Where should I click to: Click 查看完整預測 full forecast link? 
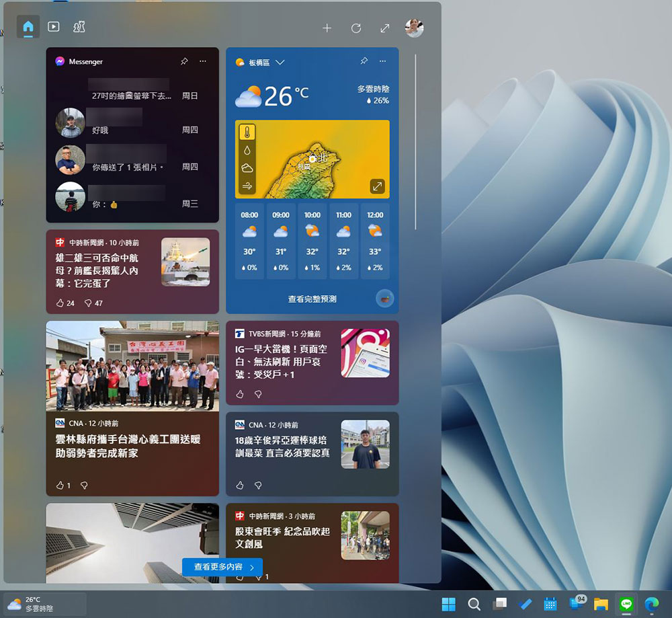pos(312,299)
